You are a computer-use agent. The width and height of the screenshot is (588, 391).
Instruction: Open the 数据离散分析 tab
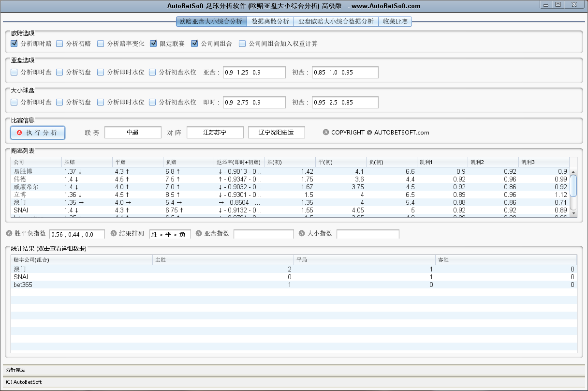pyautogui.click(x=270, y=21)
